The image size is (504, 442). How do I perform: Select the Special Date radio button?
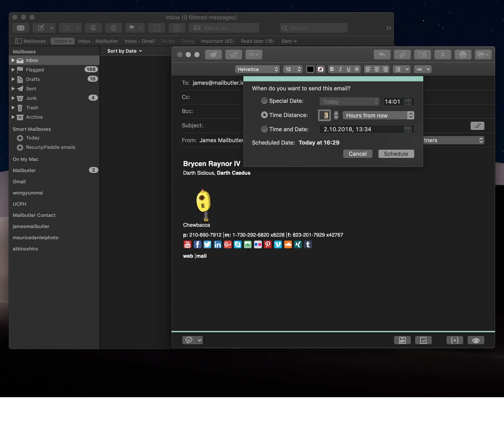pyautogui.click(x=264, y=101)
